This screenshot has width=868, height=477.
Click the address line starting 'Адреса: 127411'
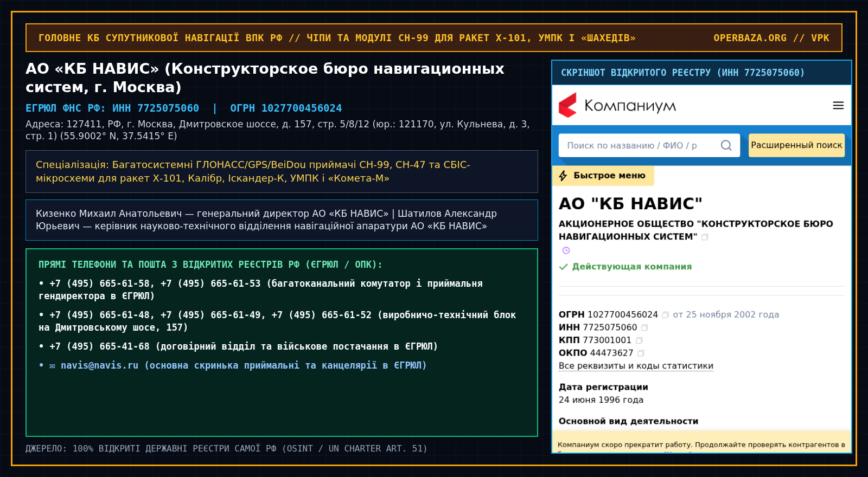point(277,130)
